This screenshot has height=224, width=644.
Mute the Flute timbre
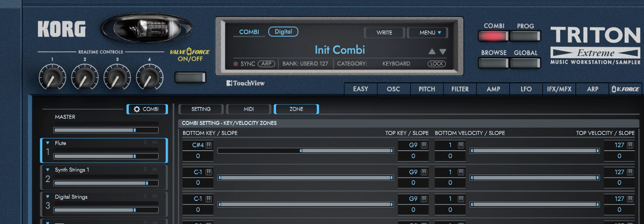[x=155, y=143]
